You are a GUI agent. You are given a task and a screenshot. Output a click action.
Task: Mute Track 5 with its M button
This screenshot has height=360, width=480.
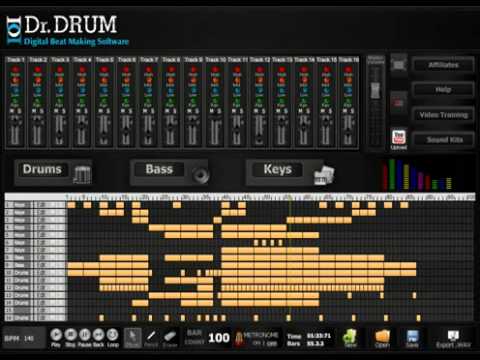tap(101, 111)
